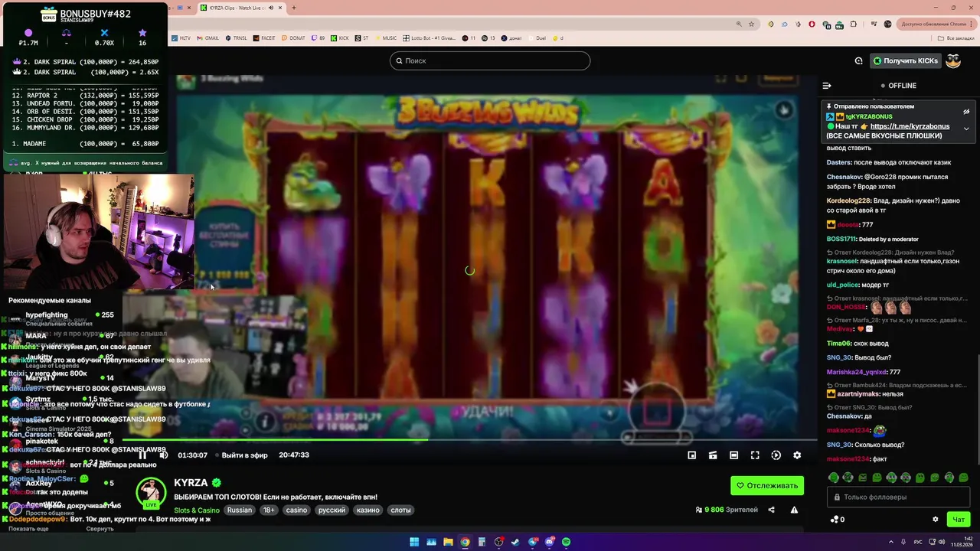Open the GMAIL bookmark
This screenshot has width=980, height=551.
pos(209,37)
